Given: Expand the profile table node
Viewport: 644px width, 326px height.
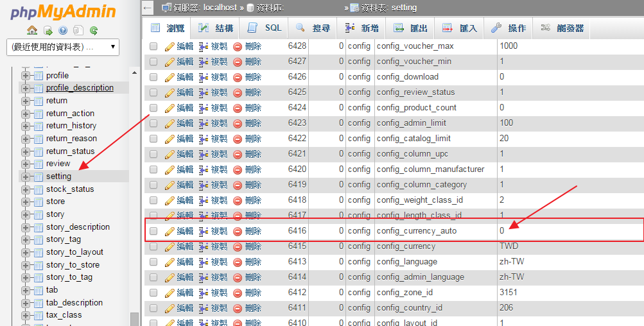Looking at the screenshot, I should (x=26, y=76).
